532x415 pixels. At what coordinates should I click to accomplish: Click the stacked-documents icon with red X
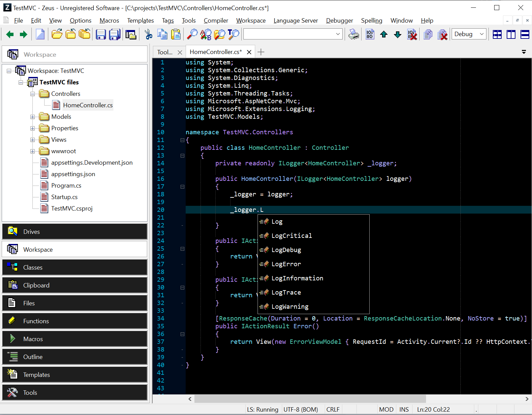[x=442, y=34]
